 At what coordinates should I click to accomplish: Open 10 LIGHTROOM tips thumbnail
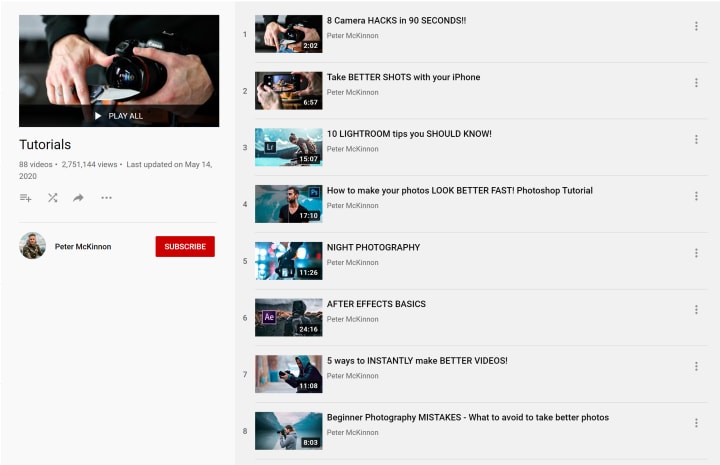(x=289, y=147)
